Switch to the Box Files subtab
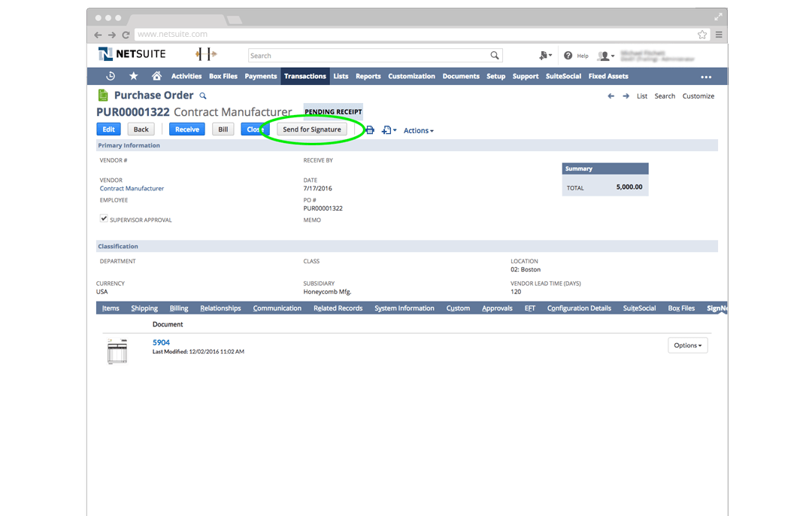Image resolution: width=812 pixels, height=516 pixels. coord(681,308)
